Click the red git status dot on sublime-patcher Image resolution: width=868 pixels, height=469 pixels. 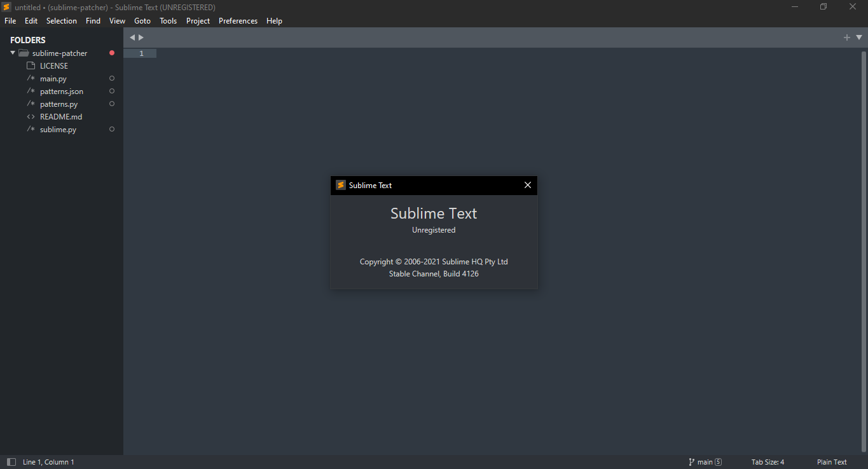click(112, 53)
